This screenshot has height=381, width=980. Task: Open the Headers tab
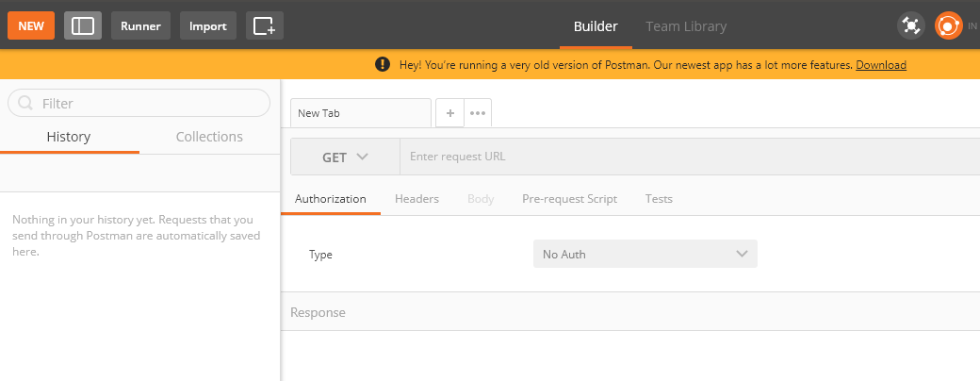click(416, 199)
